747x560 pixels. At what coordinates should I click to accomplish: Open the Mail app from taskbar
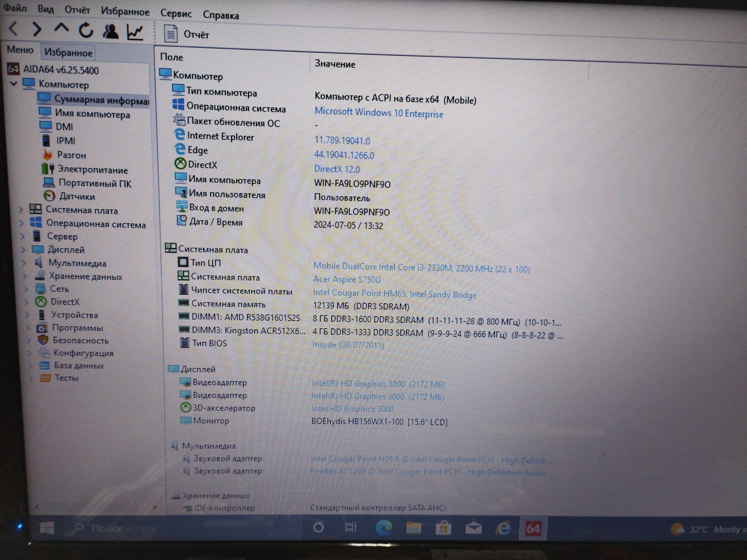click(x=473, y=528)
